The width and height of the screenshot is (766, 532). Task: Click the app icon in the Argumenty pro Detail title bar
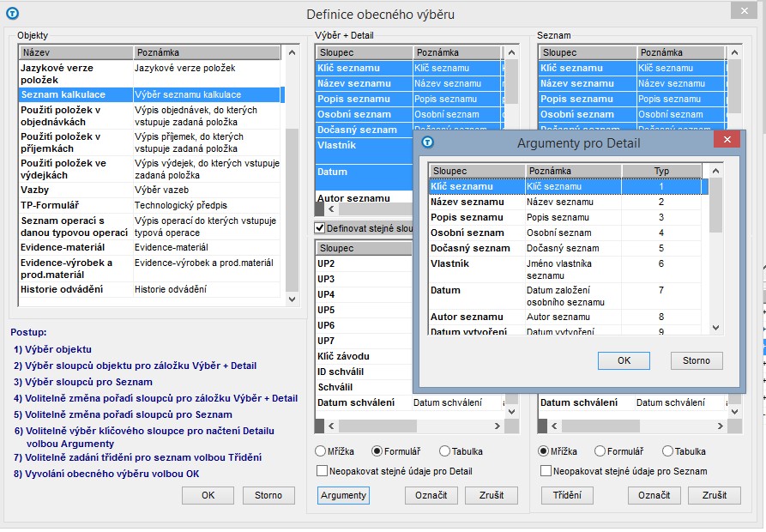(427, 142)
